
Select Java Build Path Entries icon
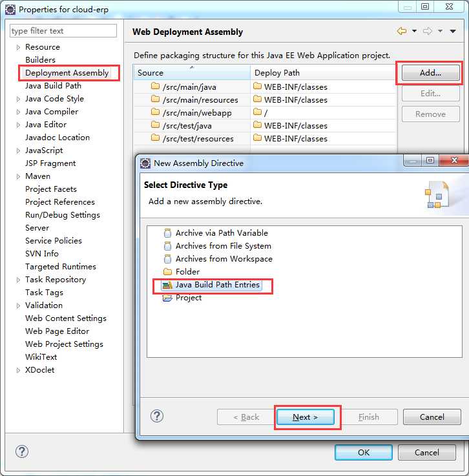coord(167,285)
